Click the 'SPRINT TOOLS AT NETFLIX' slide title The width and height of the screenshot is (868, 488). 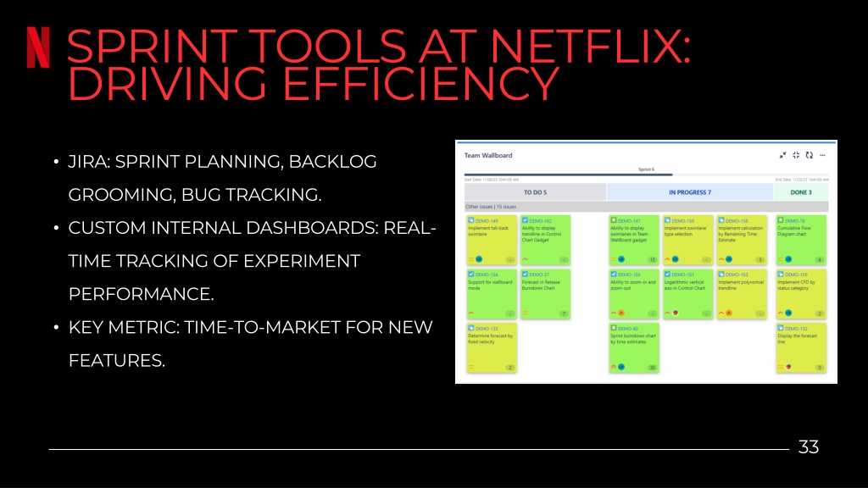[379, 47]
